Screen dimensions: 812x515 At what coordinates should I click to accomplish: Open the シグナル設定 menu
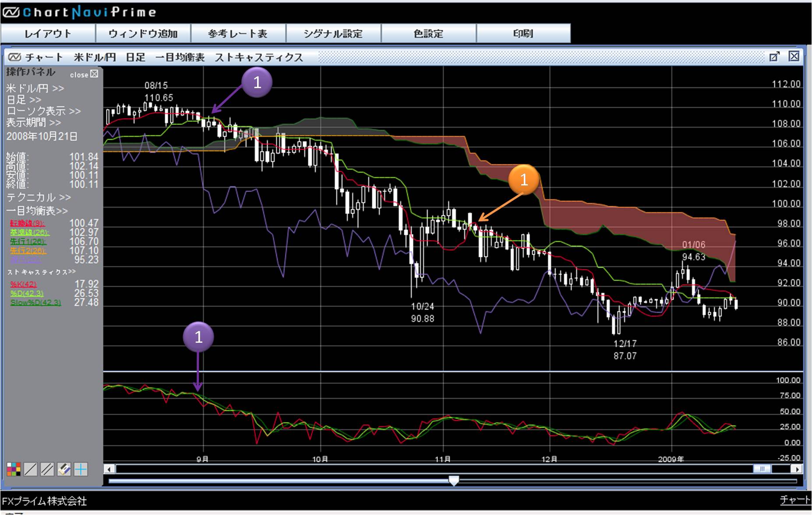(x=333, y=34)
